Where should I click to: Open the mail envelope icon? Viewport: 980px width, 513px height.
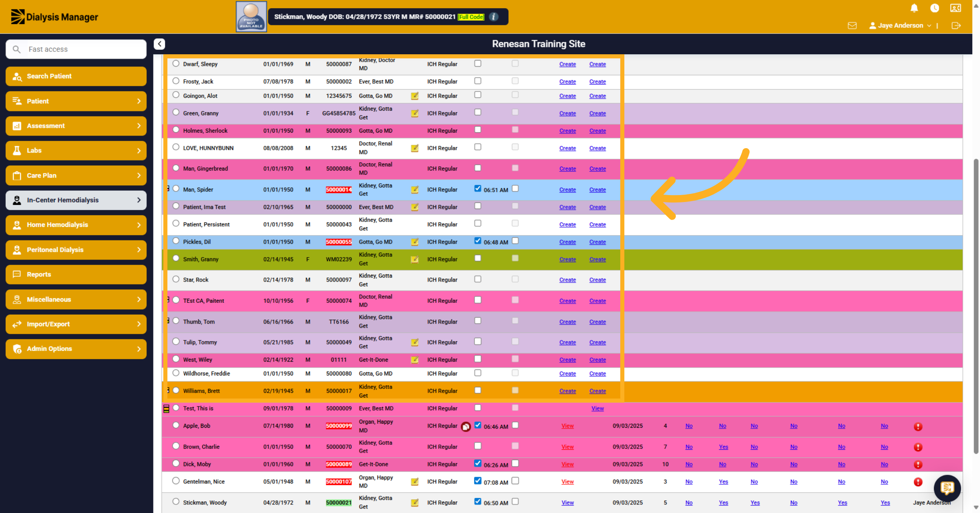[x=852, y=26]
